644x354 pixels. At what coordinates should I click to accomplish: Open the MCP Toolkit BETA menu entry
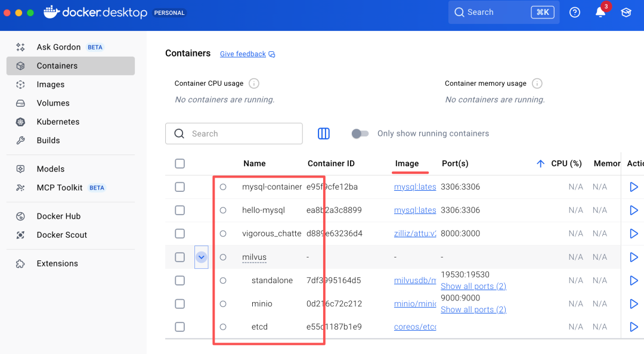coord(70,188)
